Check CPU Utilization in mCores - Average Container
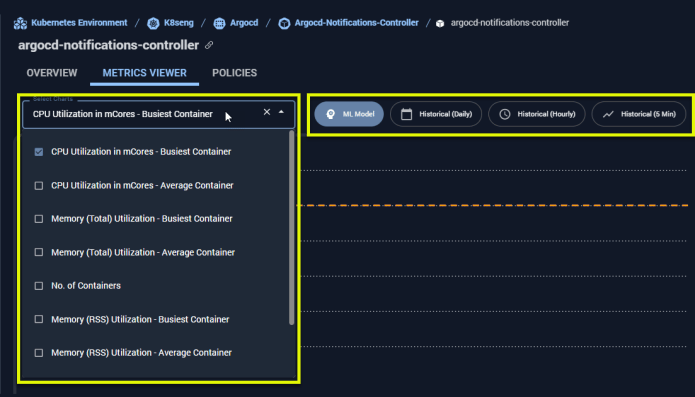Screen dimensions: 695x397 (39, 186)
